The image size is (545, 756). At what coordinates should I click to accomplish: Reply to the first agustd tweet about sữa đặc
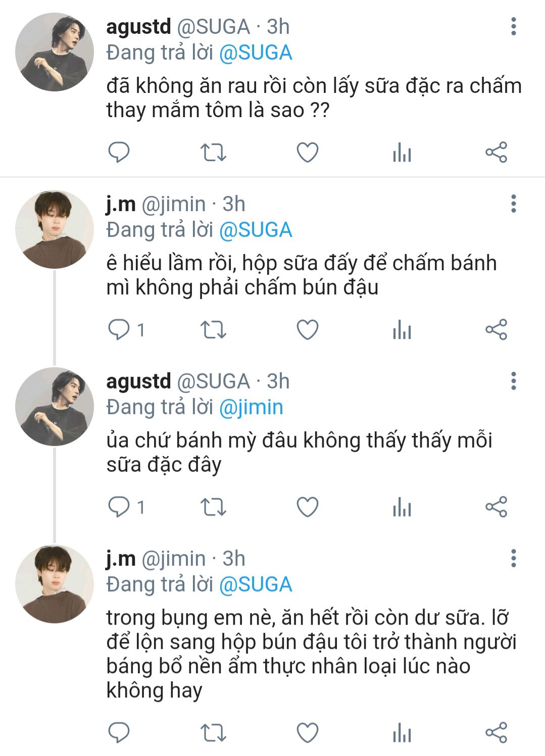coord(119,152)
